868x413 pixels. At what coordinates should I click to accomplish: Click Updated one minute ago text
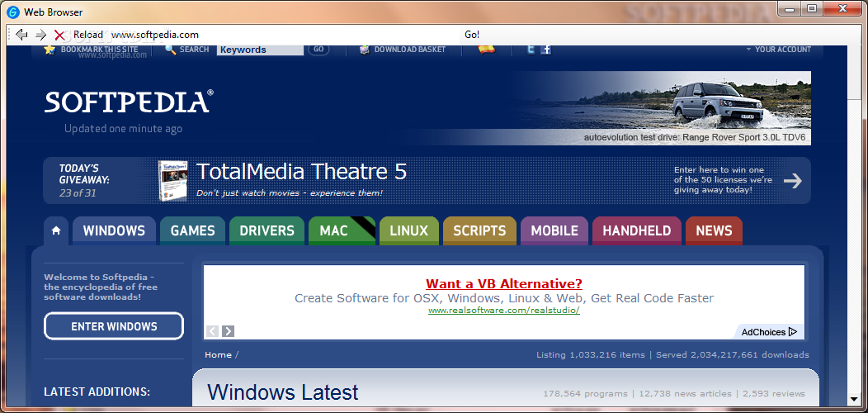(123, 129)
